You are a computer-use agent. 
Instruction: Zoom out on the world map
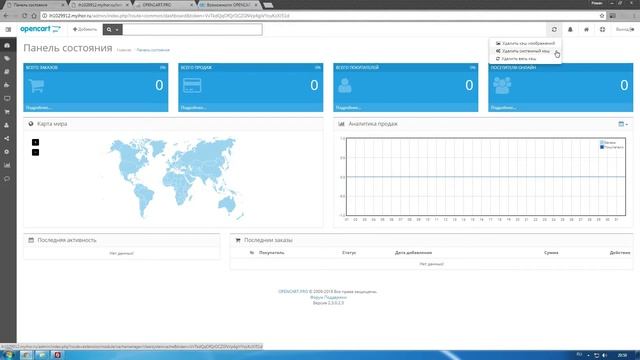36,152
